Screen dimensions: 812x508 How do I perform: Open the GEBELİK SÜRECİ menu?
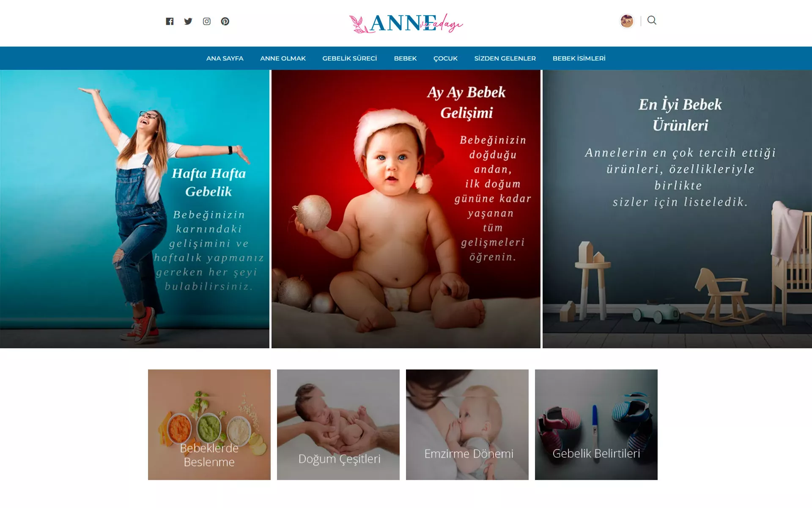[x=350, y=58]
